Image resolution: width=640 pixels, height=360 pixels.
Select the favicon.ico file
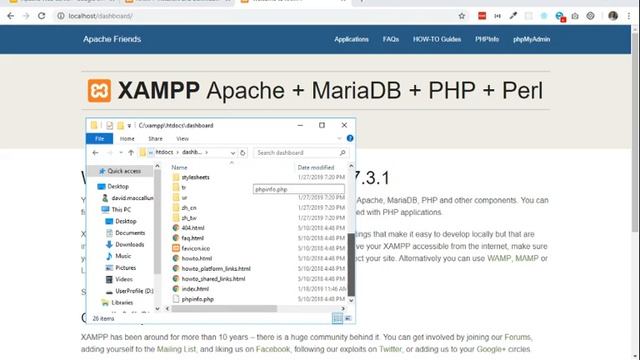tap(196, 248)
